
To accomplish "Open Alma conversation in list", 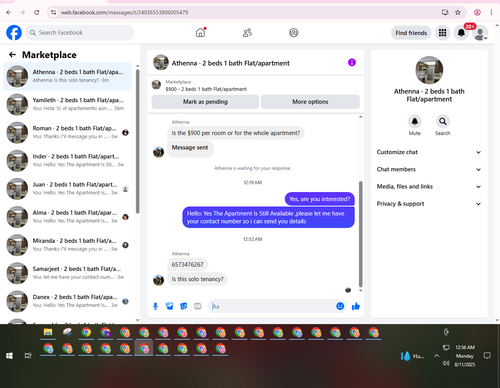I will click(x=67, y=217).
